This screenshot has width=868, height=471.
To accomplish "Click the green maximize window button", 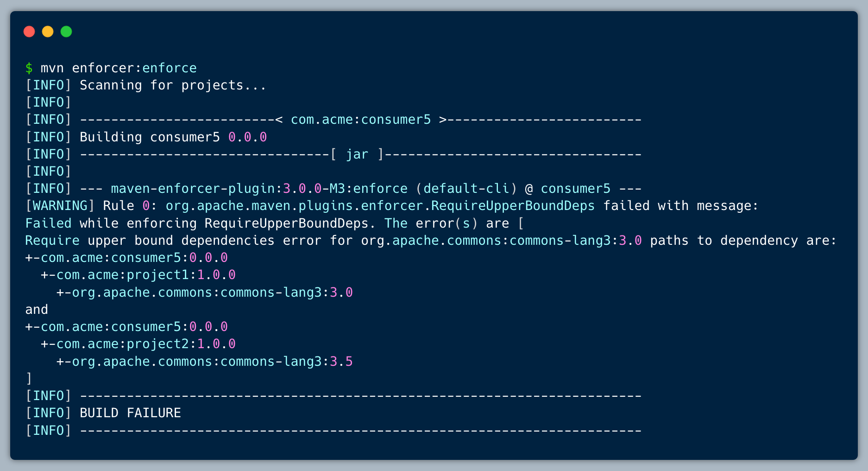I will (66, 32).
